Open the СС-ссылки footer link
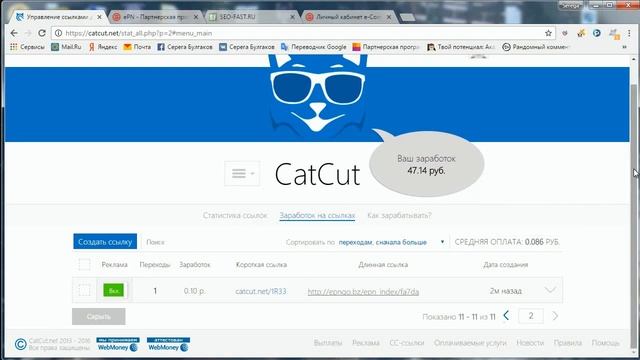The width and height of the screenshot is (640, 360). pyautogui.click(x=407, y=343)
